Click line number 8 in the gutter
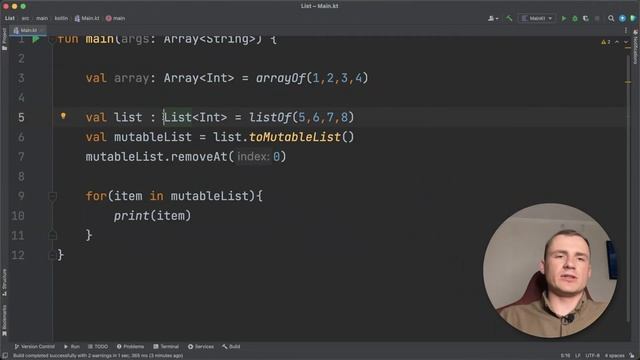Image resolution: width=640 pixels, height=360 pixels. click(21, 176)
